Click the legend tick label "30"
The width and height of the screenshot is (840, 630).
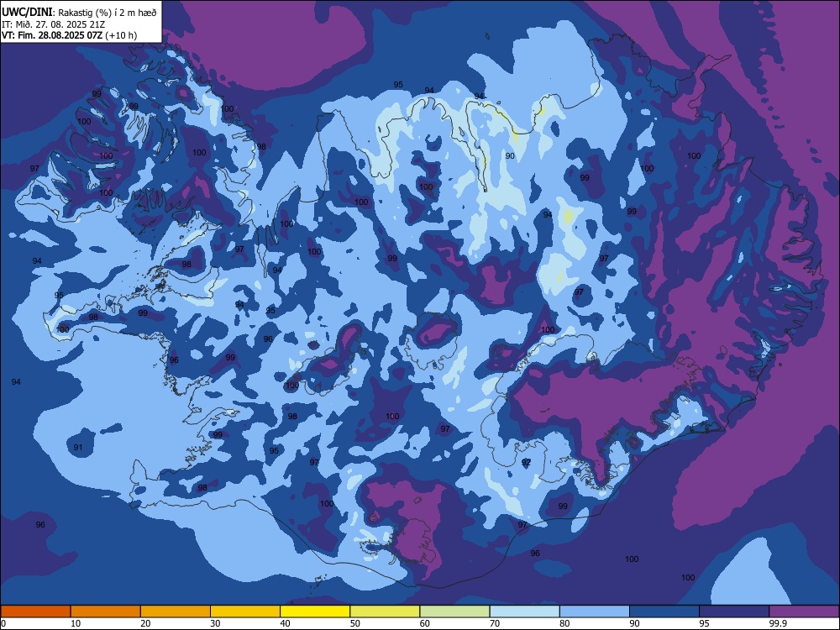tap(215, 623)
